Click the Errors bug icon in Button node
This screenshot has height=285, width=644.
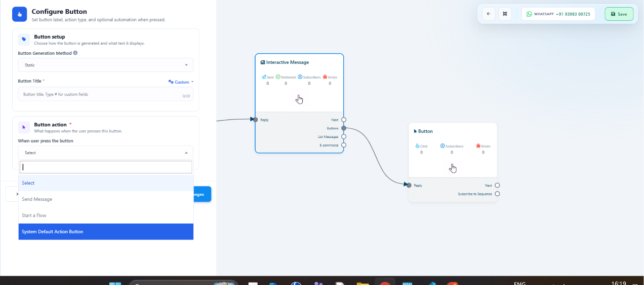(478, 146)
